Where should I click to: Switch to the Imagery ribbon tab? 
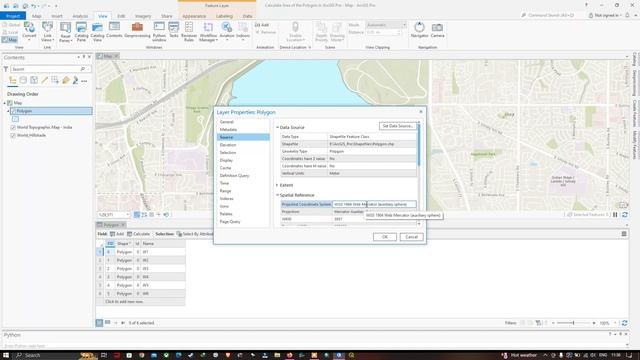click(x=143, y=16)
